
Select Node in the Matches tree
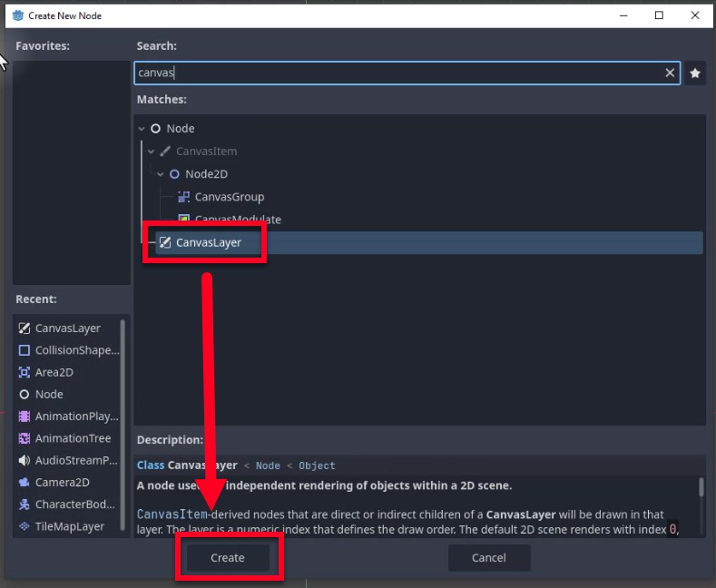tap(181, 129)
